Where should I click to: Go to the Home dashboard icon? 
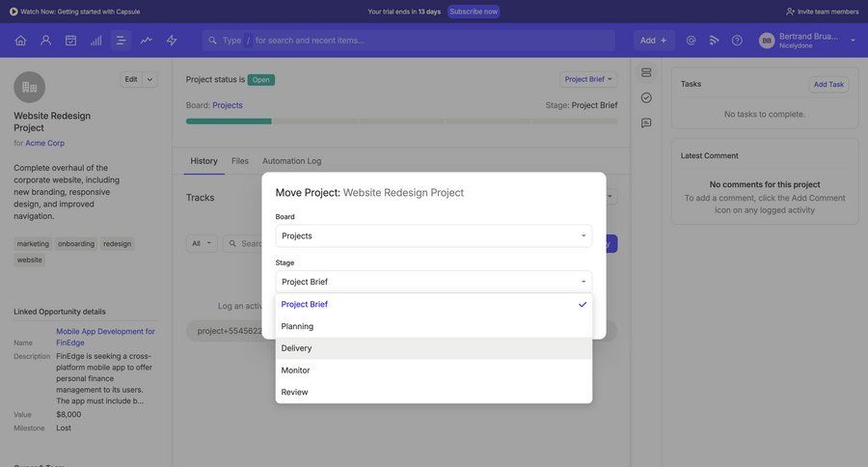click(20, 41)
